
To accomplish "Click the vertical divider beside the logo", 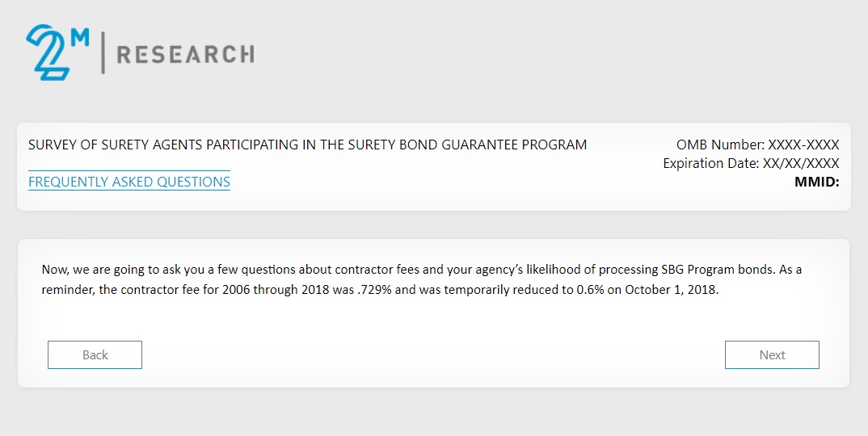I will click(103, 54).
